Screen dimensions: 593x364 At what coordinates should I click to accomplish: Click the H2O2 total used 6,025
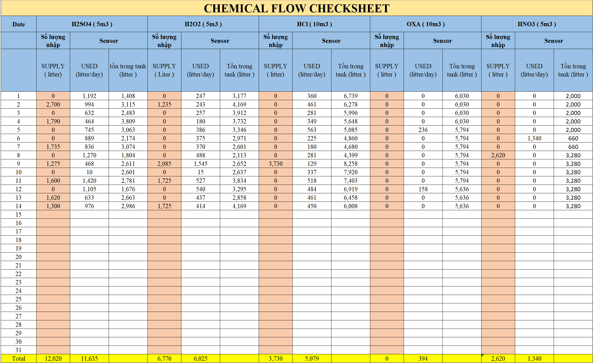[x=201, y=359]
